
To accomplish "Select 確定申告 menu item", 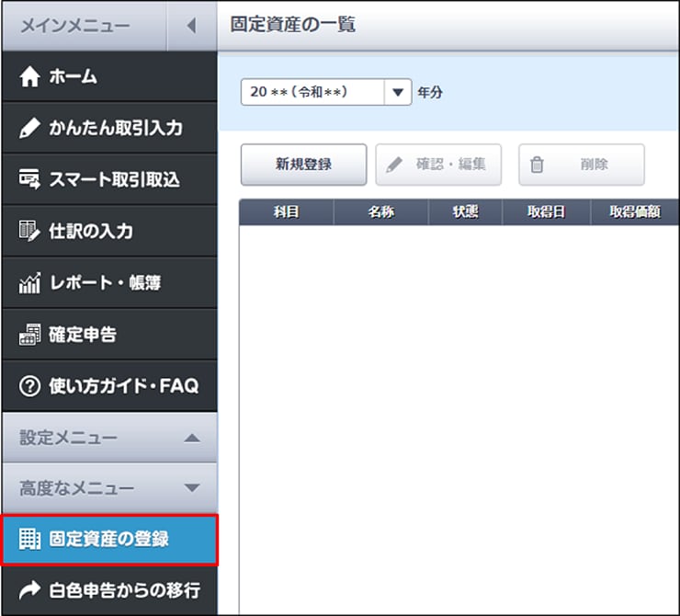I will pyautogui.click(x=109, y=335).
